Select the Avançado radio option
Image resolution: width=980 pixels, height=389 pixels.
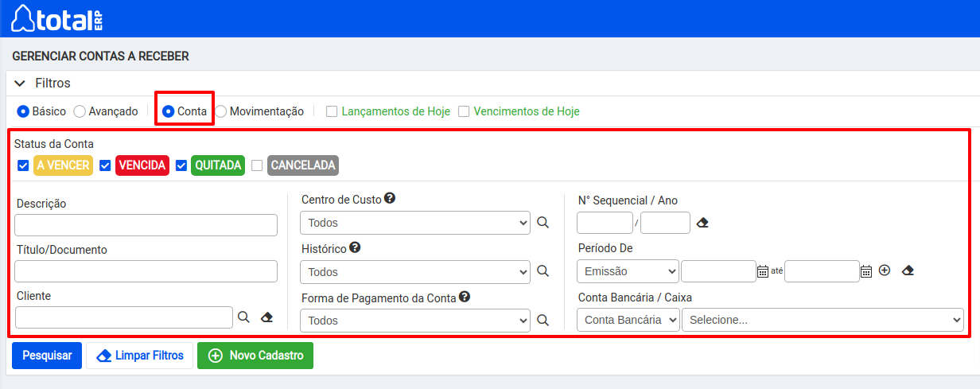[80, 111]
